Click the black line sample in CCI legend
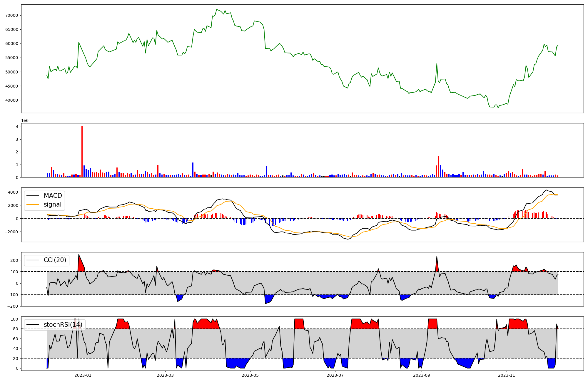The image size is (588, 382). [x=33, y=260]
